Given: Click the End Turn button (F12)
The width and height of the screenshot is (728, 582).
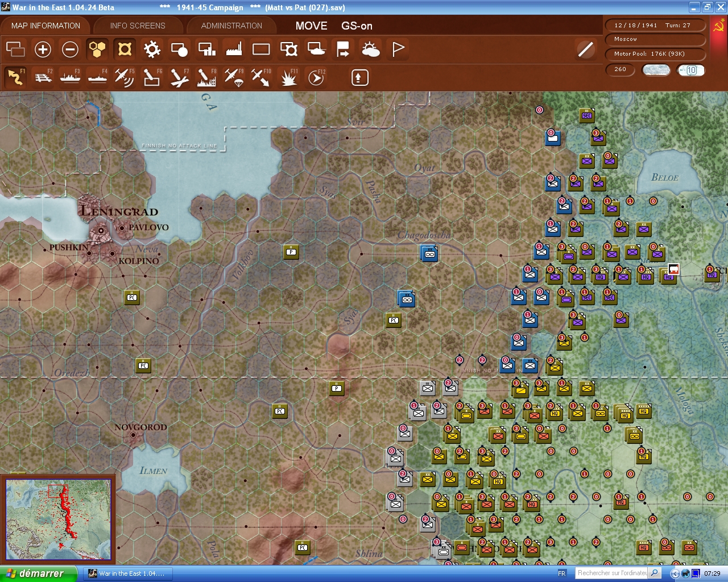Looking at the screenshot, I should [x=316, y=77].
